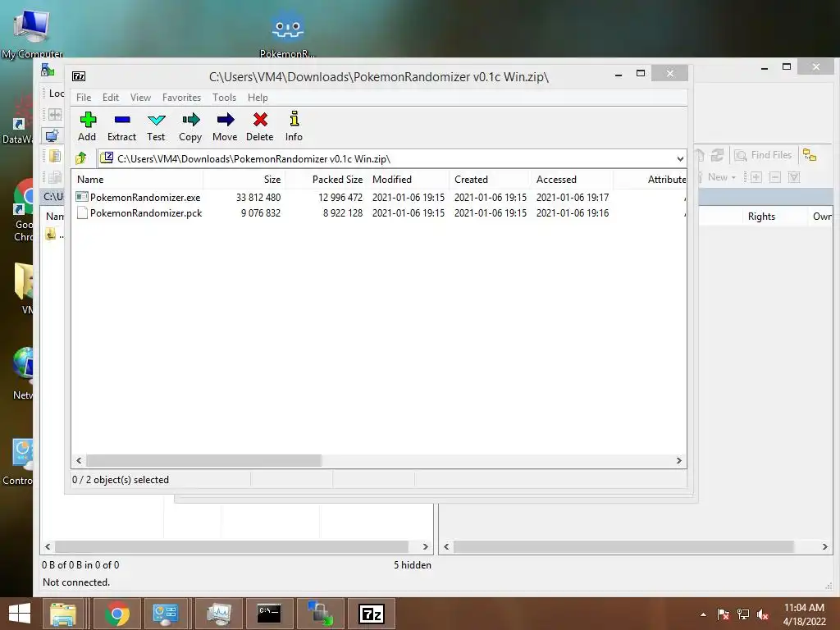This screenshot has height=630, width=840.
Task: Click the new site computer icon behind 7-Zip
Action: tap(52, 135)
